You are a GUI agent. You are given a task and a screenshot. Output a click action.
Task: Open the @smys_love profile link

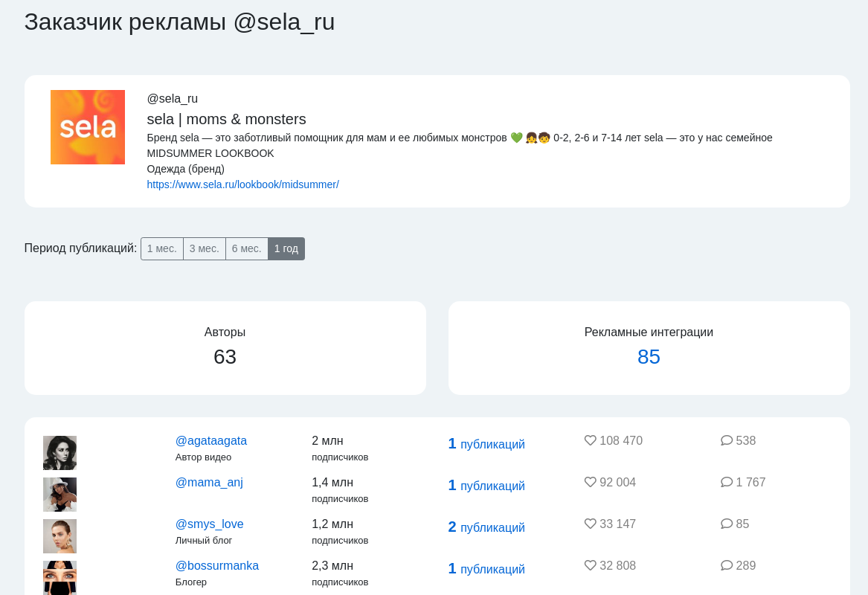pos(209,524)
